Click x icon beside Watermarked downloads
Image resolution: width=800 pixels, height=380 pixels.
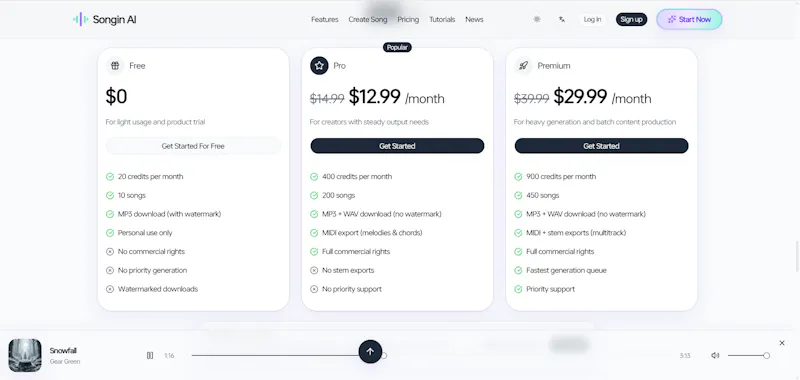pyautogui.click(x=110, y=289)
